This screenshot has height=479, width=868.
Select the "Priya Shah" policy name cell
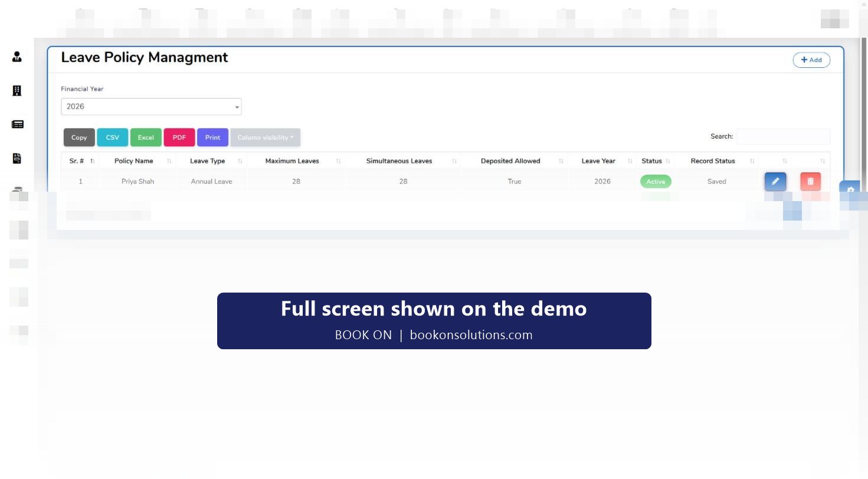[x=137, y=182]
